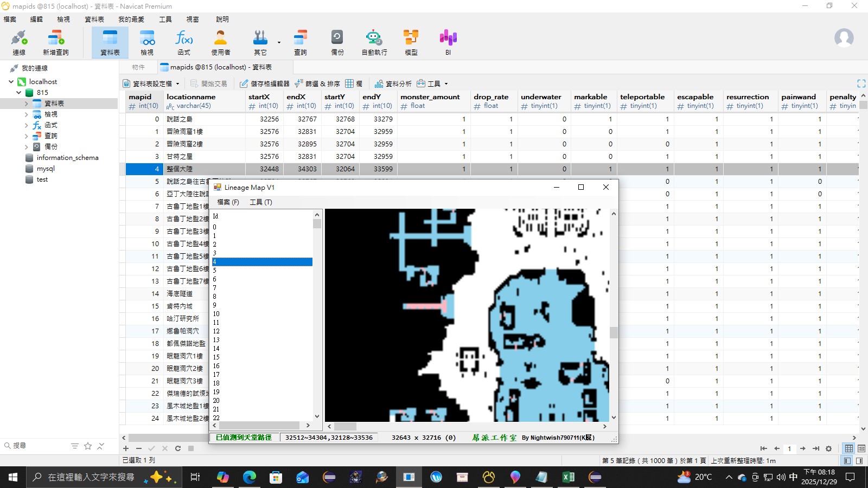Select the 資料表 tables toolbar button
The width and height of the screenshot is (868, 488).
(110, 43)
